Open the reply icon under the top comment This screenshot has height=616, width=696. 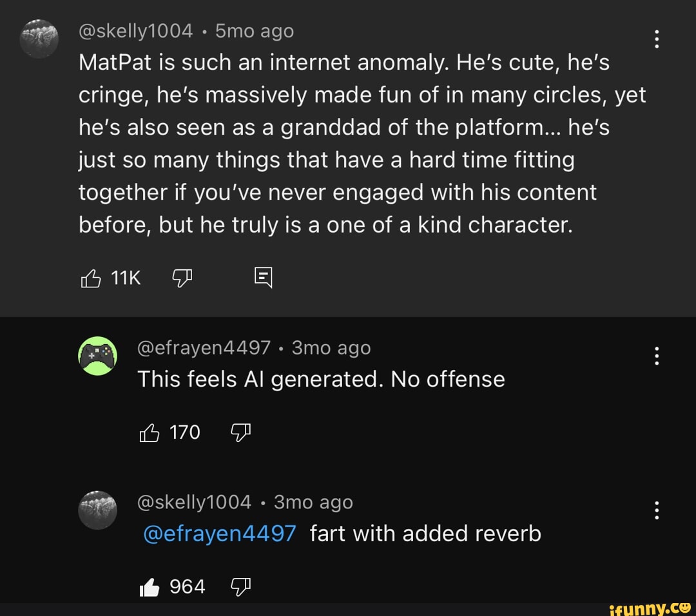[x=262, y=277]
